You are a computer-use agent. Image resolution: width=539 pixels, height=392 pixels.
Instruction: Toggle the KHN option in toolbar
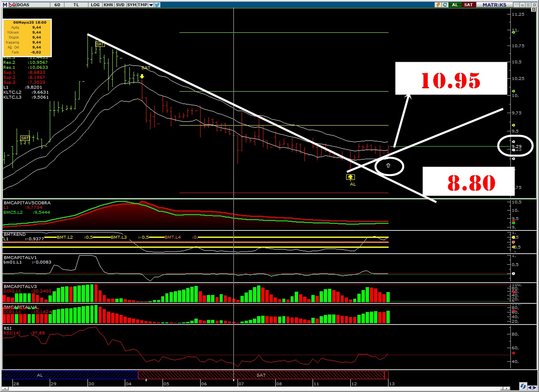click(108, 5)
